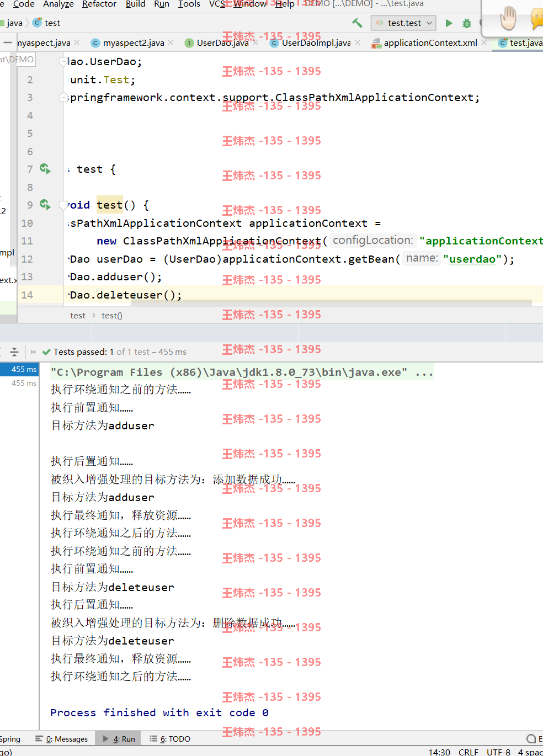Close the UserDaoImpl.java tab
Screen dimensions: 543x756
click(358, 42)
